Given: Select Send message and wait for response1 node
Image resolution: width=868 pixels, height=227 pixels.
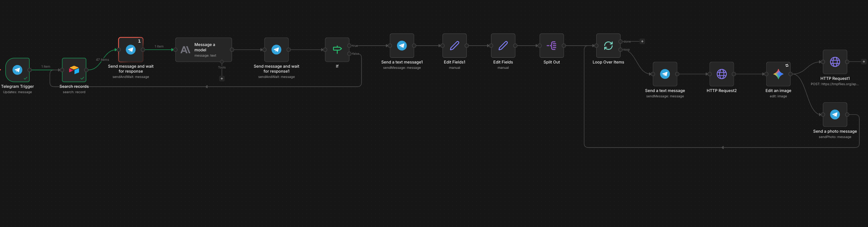Looking at the screenshot, I should (276, 49).
